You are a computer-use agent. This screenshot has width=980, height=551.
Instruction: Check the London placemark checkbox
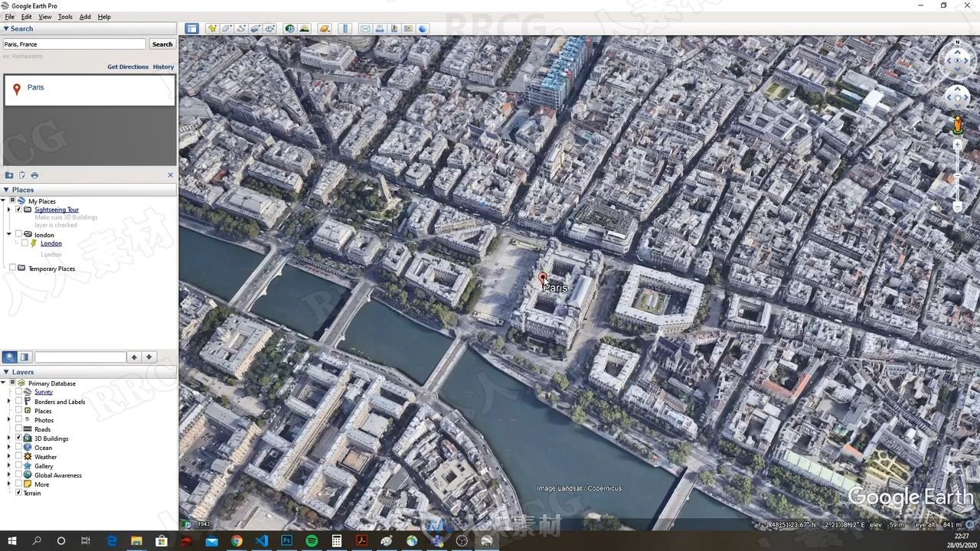(x=24, y=243)
